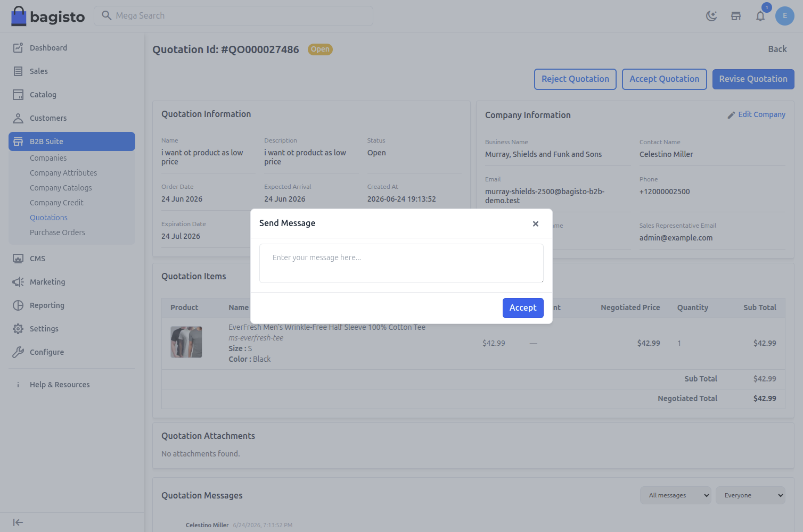Open the storefront shop icon
Viewport: 803px width, 532px height.
click(736, 16)
